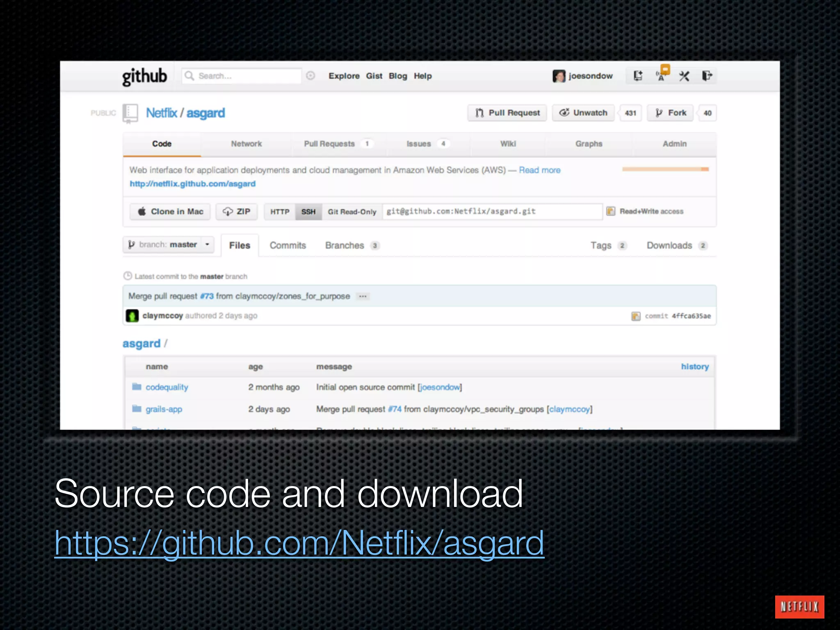The width and height of the screenshot is (840, 630).
Task: Download the ZIP archive
Action: tap(237, 212)
